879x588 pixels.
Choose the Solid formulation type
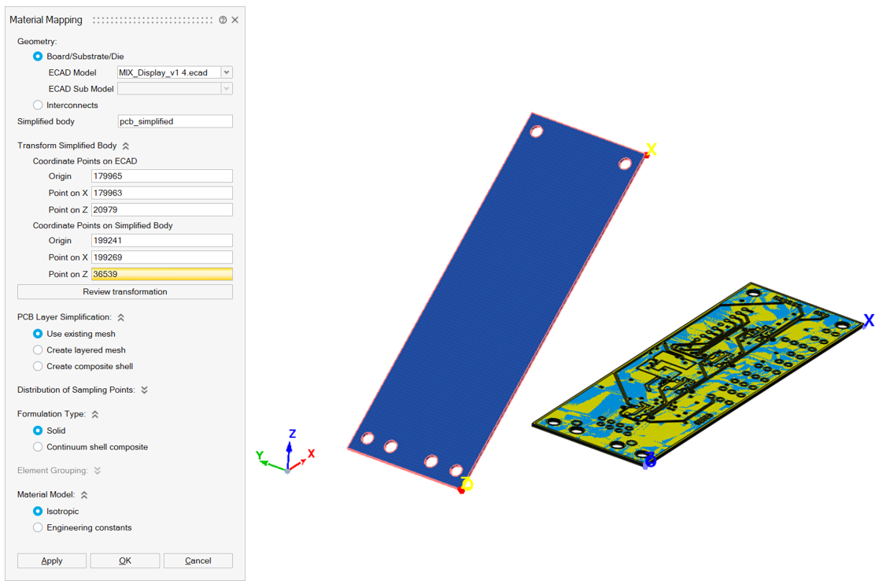click(38, 431)
